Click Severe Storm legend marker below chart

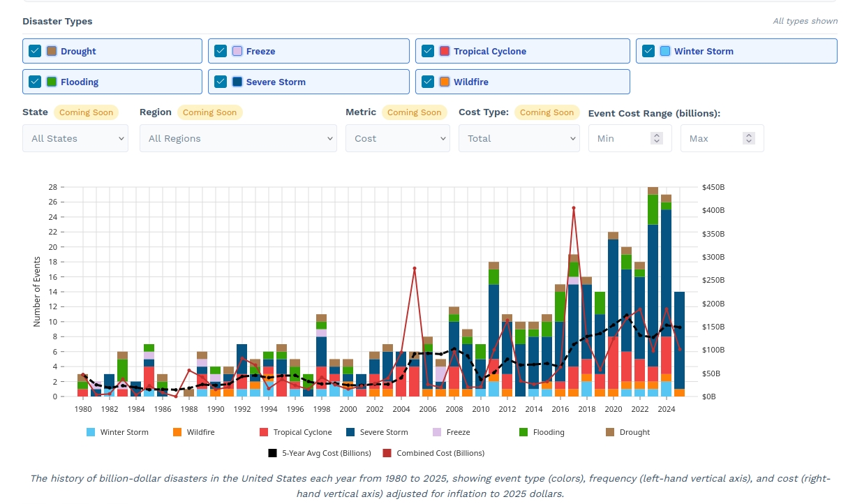coord(350,432)
